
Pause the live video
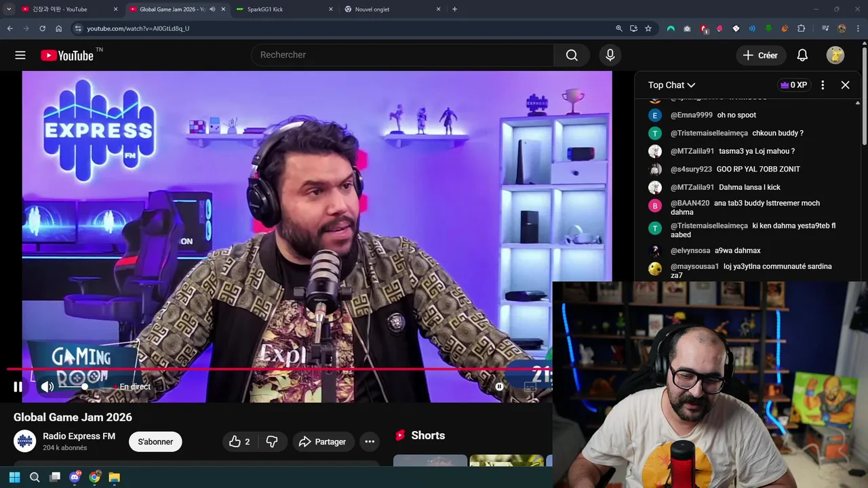coord(18,387)
